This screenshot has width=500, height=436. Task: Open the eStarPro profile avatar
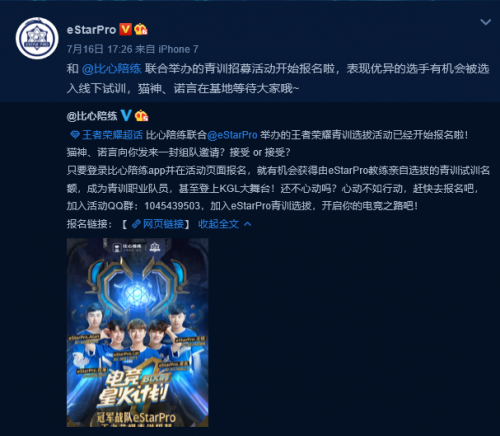[37, 38]
